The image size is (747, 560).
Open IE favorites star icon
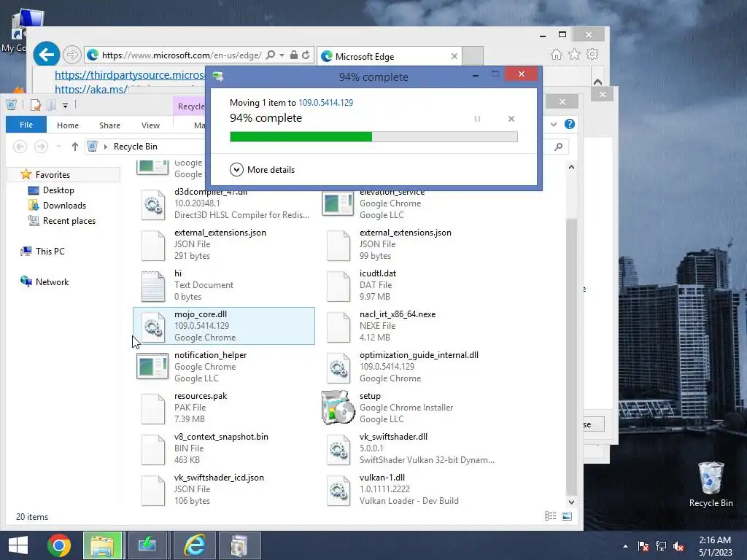click(x=575, y=54)
